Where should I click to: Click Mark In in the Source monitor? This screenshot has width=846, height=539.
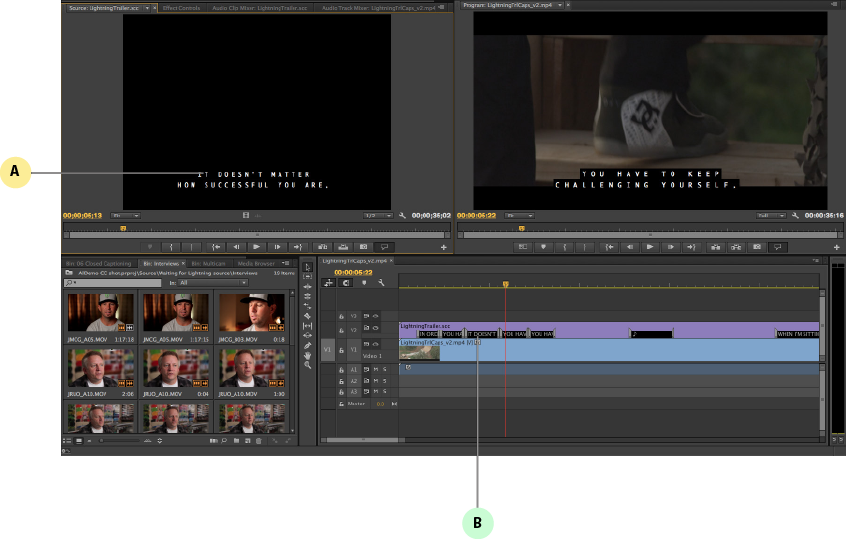point(172,247)
